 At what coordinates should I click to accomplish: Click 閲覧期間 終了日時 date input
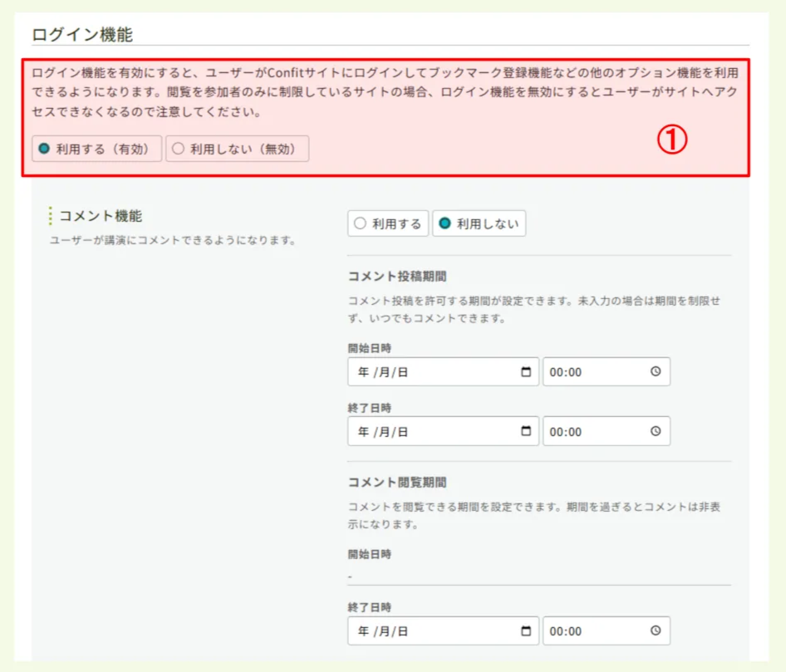415,630
